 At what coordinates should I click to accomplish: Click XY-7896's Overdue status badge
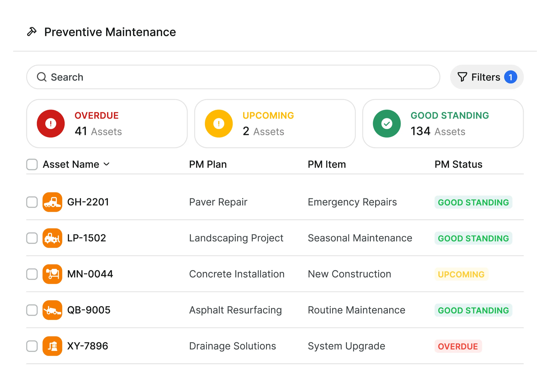coord(458,346)
